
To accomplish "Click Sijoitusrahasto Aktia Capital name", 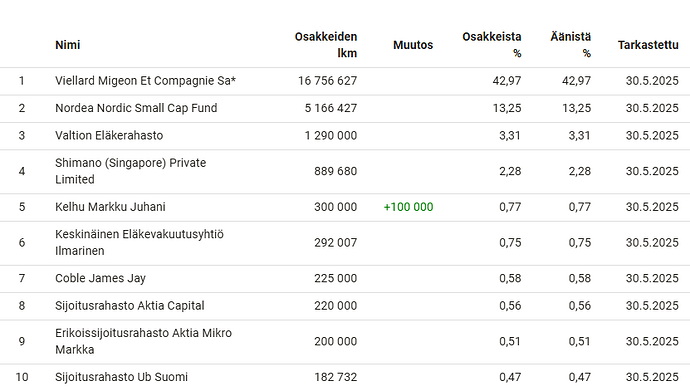I will click(x=129, y=306).
